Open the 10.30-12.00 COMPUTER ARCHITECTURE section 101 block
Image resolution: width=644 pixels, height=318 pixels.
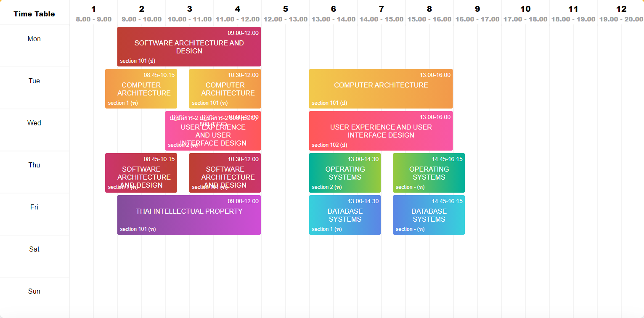tap(225, 88)
